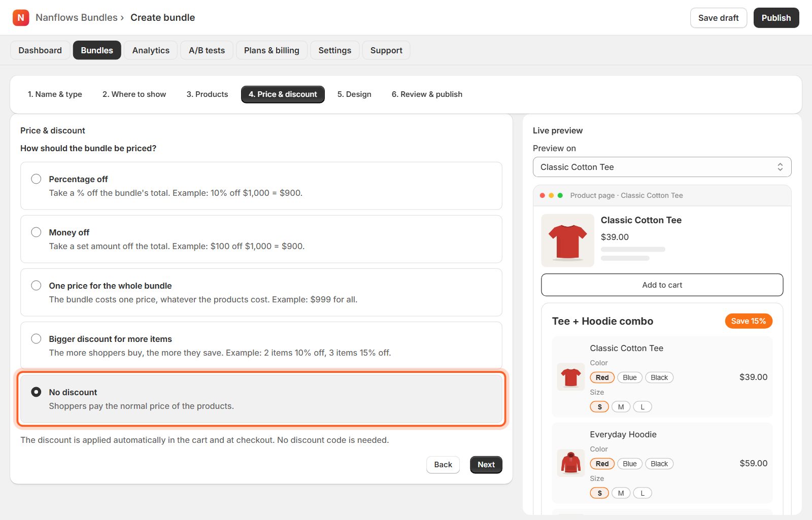The height and width of the screenshot is (520, 812).
Task: Go to Plans & billing tab
Action: click(x=272, y=50)
